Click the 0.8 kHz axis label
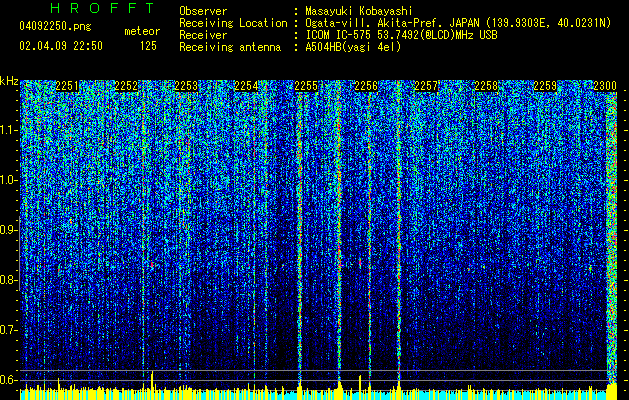This screenshot has height=400, width=629. pos(9,280)
